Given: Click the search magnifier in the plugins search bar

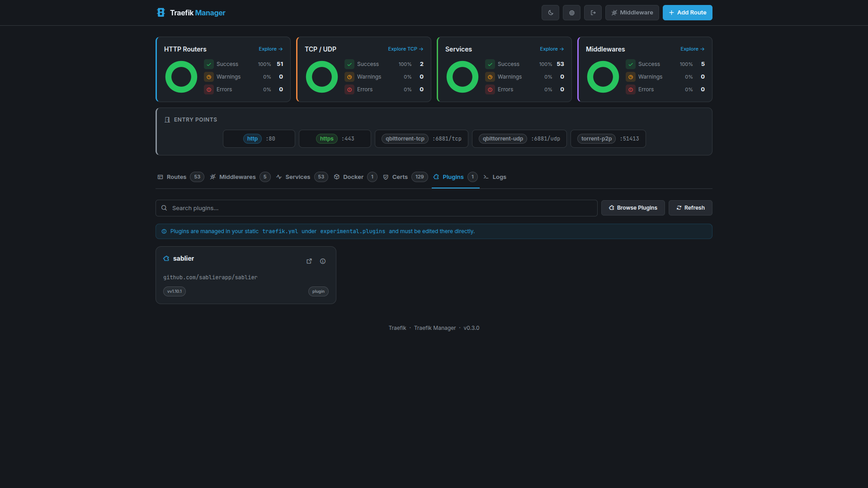Looking at the screenshot, I should pyautogui.click(x=165, y=208).
